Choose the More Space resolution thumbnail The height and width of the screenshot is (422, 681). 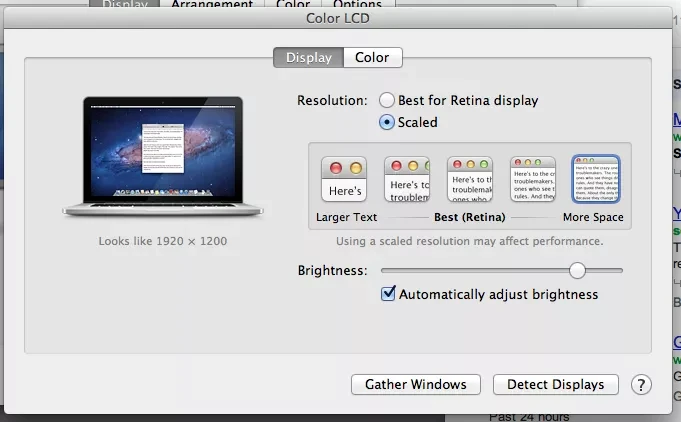tap(595, 180)
